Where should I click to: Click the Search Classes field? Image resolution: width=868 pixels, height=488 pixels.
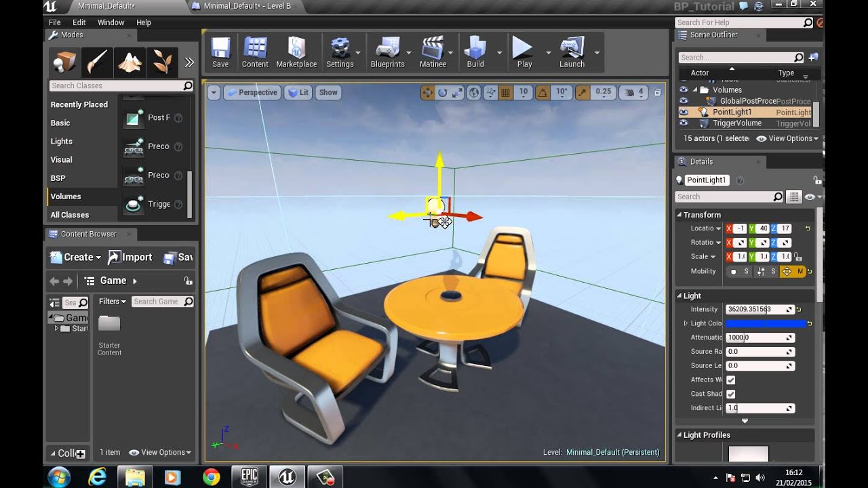click(121, 85)
